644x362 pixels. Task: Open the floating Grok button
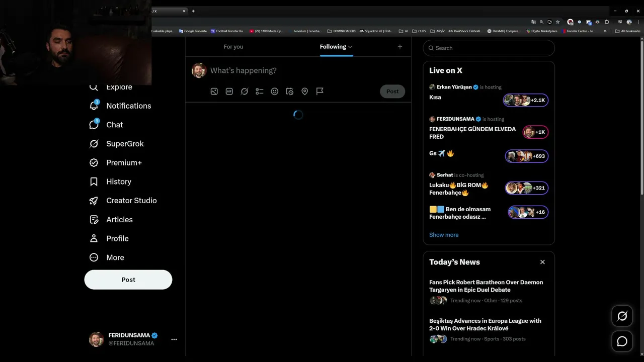tap(622, 316)
